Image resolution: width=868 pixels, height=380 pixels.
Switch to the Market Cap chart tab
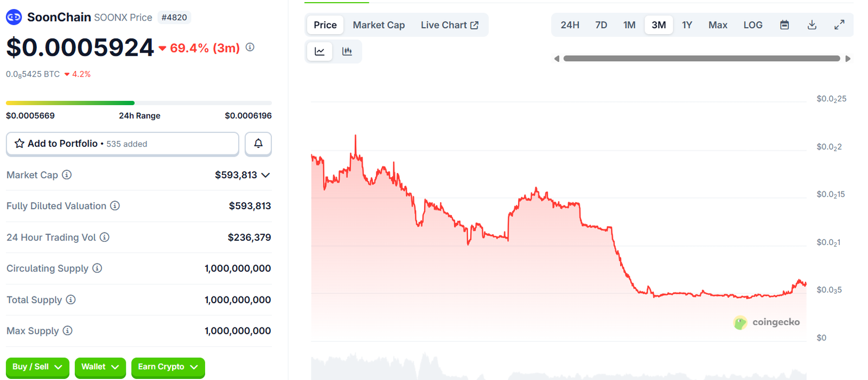click(379, 25)
